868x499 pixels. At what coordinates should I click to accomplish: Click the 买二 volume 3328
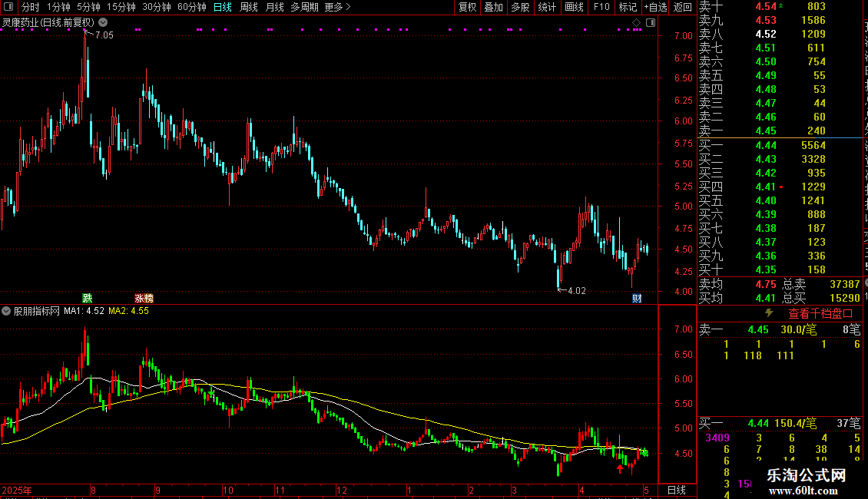pos(813,159)
